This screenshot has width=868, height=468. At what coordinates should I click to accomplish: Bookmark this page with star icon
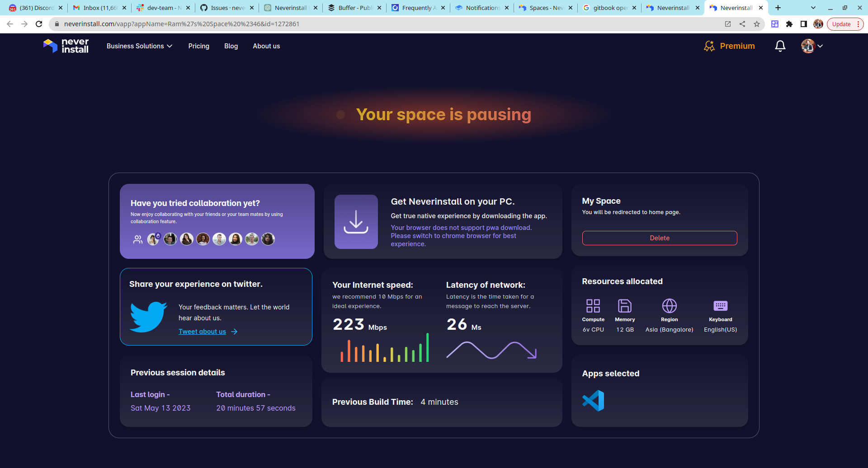[757, 24]
